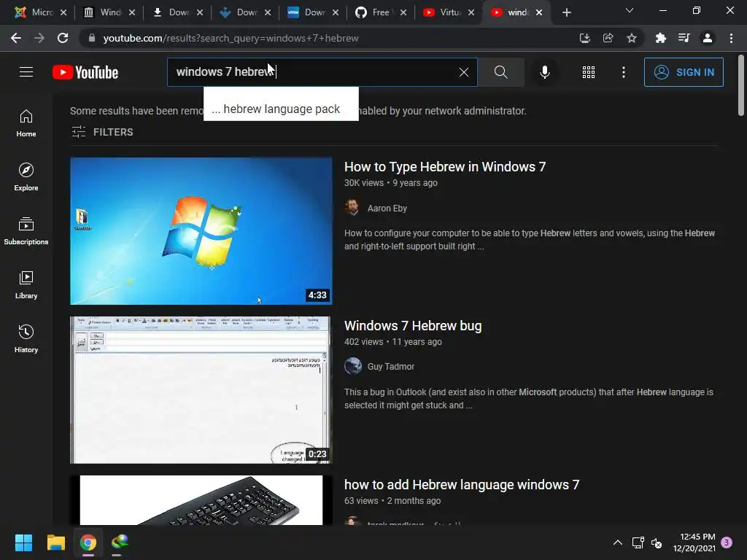This screenshot has width=747, height=560.
Task: Click the install app icon in address bar
Action: (x=584, y=38)
